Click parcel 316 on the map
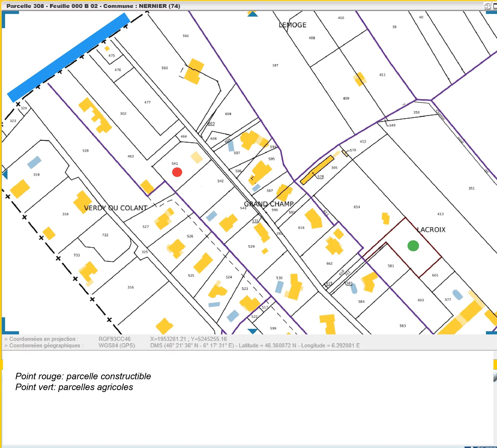This screenshot has width=497, height=448. [x=130, y=287]
